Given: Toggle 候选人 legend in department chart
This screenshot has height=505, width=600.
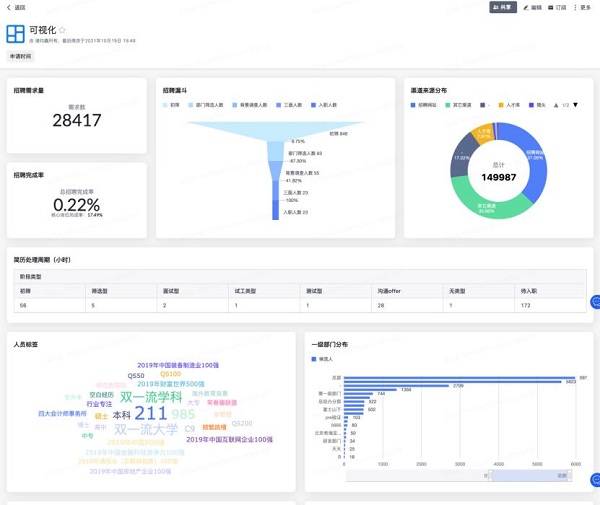Looking at the screenshot, I should [323, 358].
